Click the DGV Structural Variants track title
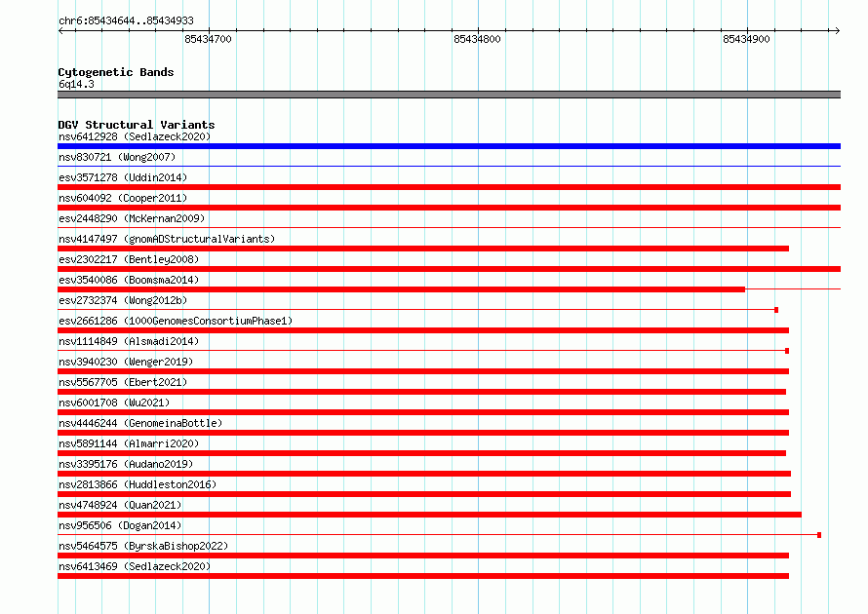This screenshot has height=614, width=868. pos(137,125)
